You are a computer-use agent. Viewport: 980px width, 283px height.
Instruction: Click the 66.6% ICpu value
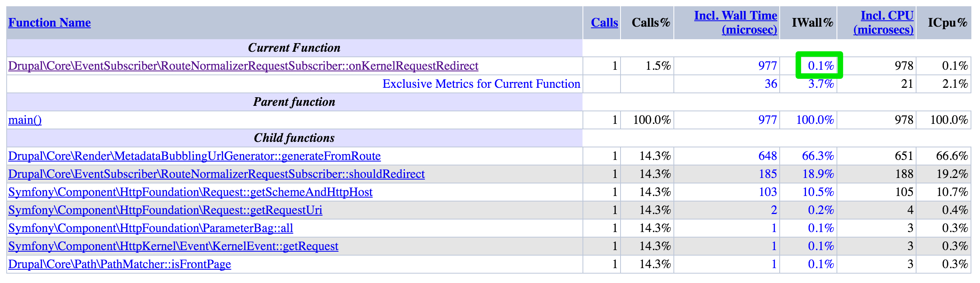(952, 156)
